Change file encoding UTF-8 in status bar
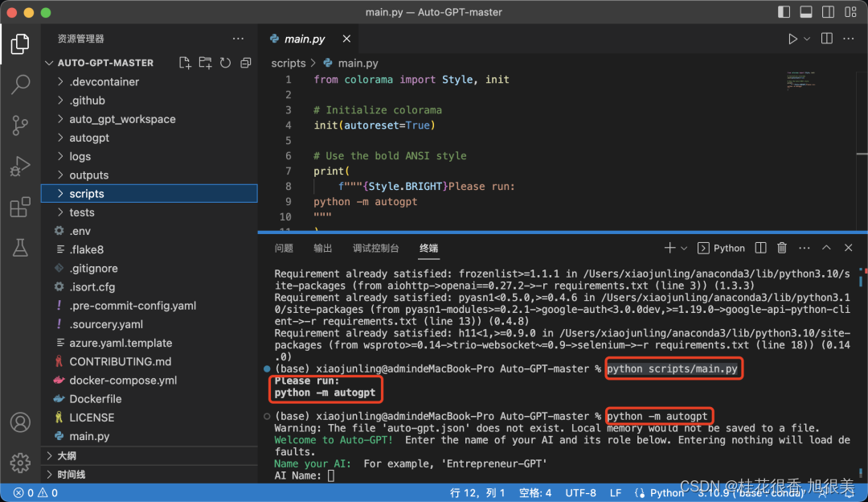 coord(580,492)
